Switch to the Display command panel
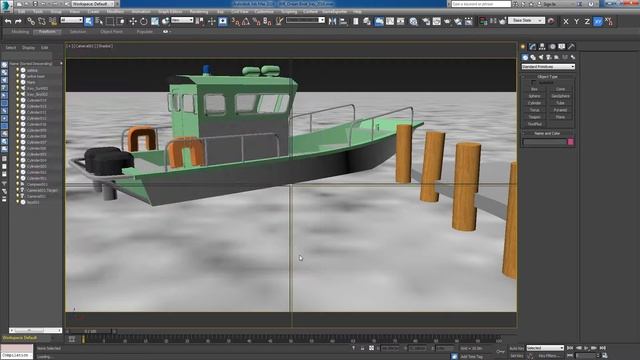Screen dimensions: 640x360 click(x=562, y=47)
